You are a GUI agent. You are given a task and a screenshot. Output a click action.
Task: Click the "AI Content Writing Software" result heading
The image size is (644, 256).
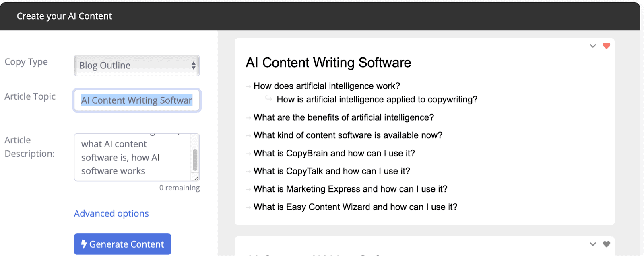tap(328, 63)
